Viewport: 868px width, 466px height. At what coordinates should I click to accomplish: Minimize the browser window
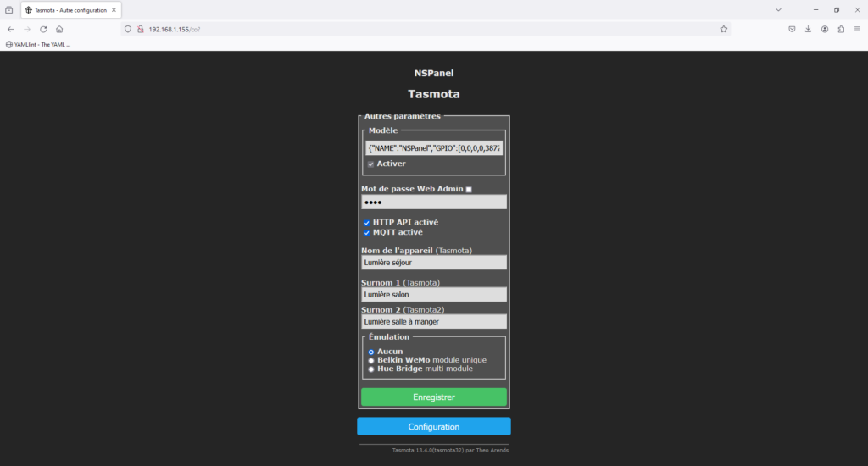[x=815, y=10]
